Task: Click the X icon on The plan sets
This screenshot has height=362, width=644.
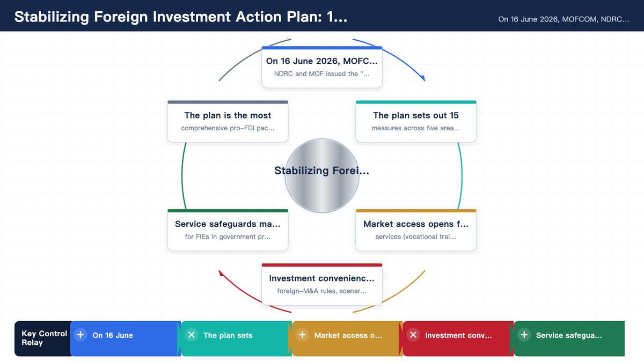Action: point(192,335)
